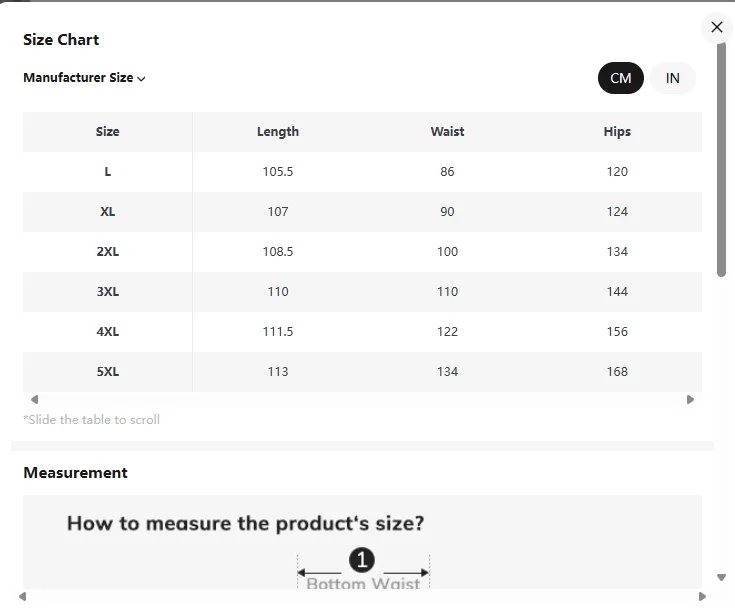Select the Hips column header

pyautogui.click(x=617, y=131)
